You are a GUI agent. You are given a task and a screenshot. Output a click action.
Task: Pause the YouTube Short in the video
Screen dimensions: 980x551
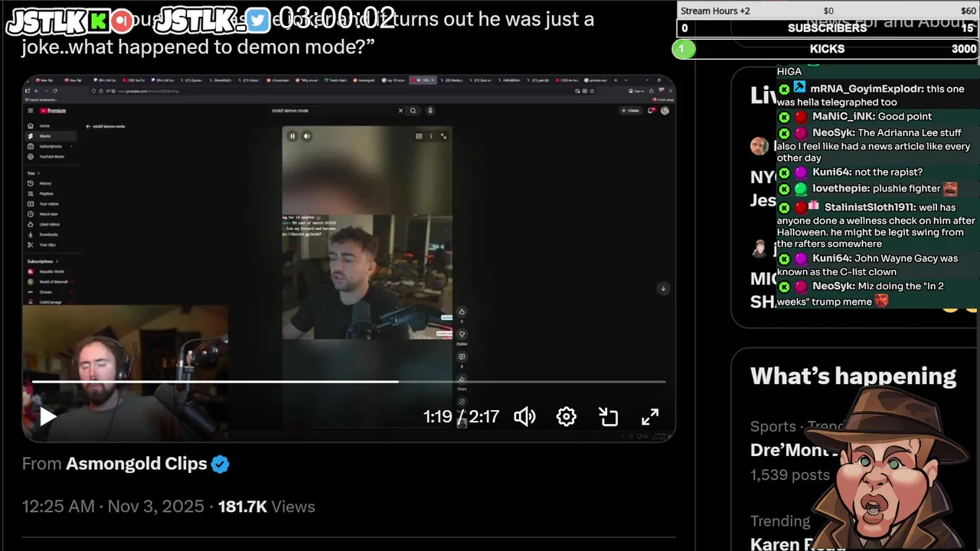coord(292,136)
